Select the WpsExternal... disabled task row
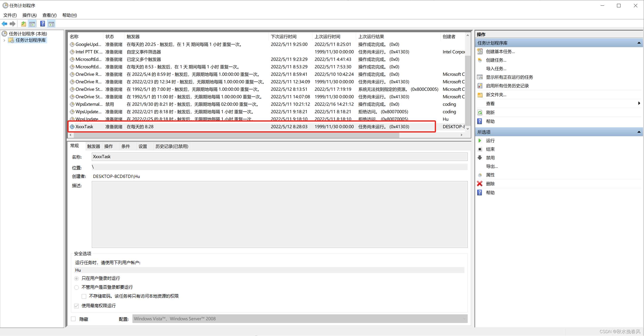Viewport: 644px width, 336px height. point(266,104)
